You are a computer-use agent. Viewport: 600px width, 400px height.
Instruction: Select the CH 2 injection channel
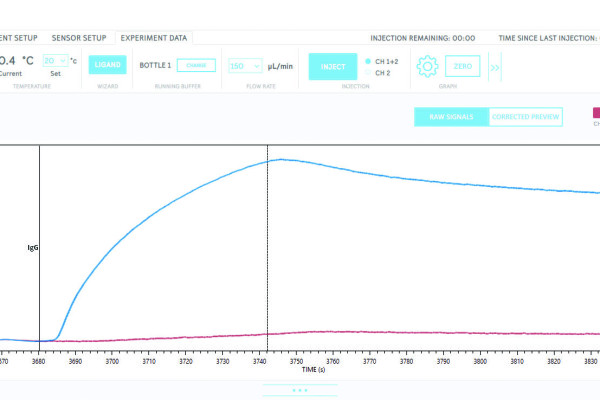coord(368,72)
